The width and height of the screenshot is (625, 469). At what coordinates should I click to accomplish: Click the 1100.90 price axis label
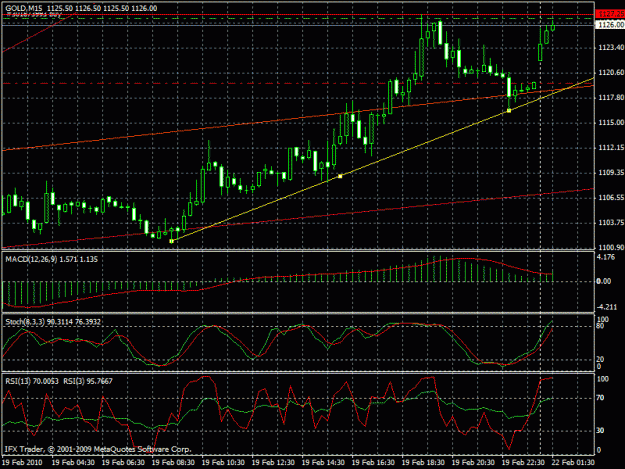click(611, 247)
